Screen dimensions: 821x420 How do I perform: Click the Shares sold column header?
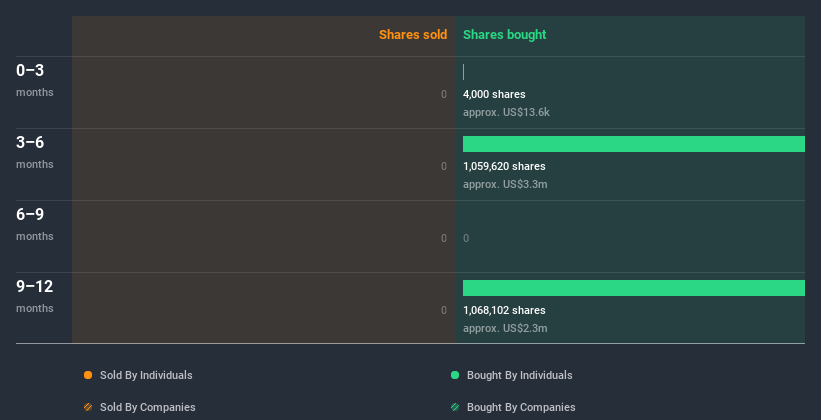tap(413, 35)
